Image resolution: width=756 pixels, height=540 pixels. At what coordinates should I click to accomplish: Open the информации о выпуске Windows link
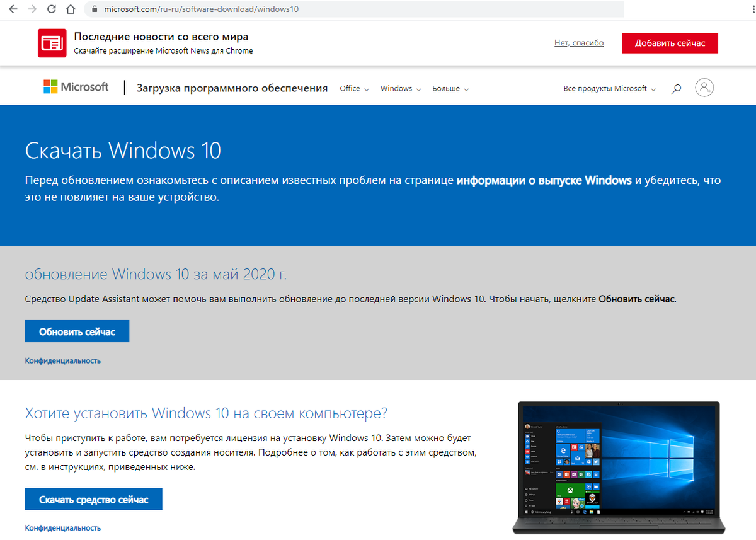click(544, 180)
